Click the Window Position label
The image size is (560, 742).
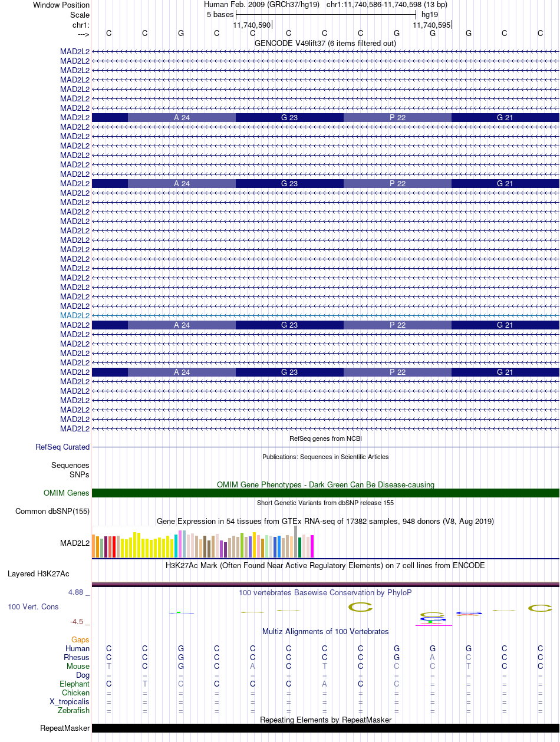pyautogui.click(x=61, y=5)
